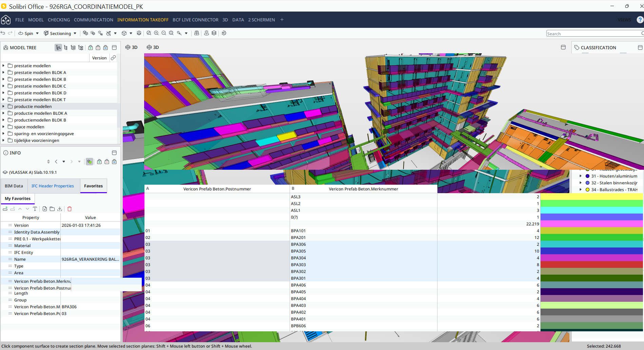Image resolution: width=644 pixels, height=350 pixels.
Task: Click the blue circle swatch for '32 - Stalen binnenkozijn'
Action: 587,183
